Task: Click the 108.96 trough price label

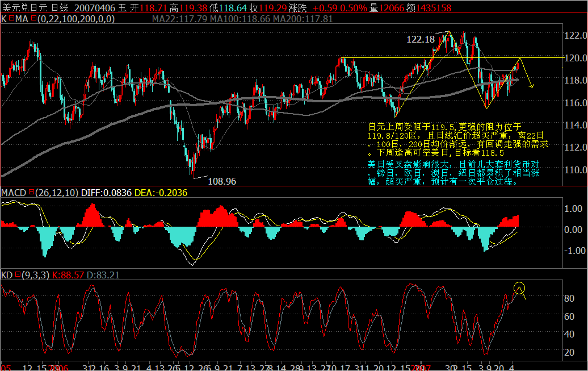Action: 222,181
